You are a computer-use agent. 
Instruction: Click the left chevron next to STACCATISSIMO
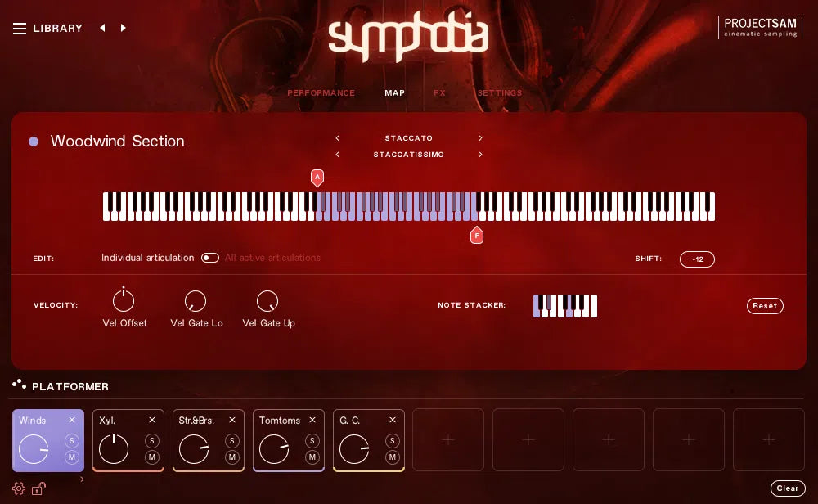tap(338, 155)
